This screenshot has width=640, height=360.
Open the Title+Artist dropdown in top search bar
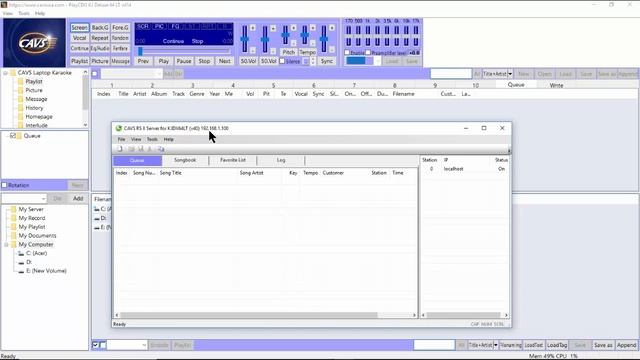[x=510, y=74]
